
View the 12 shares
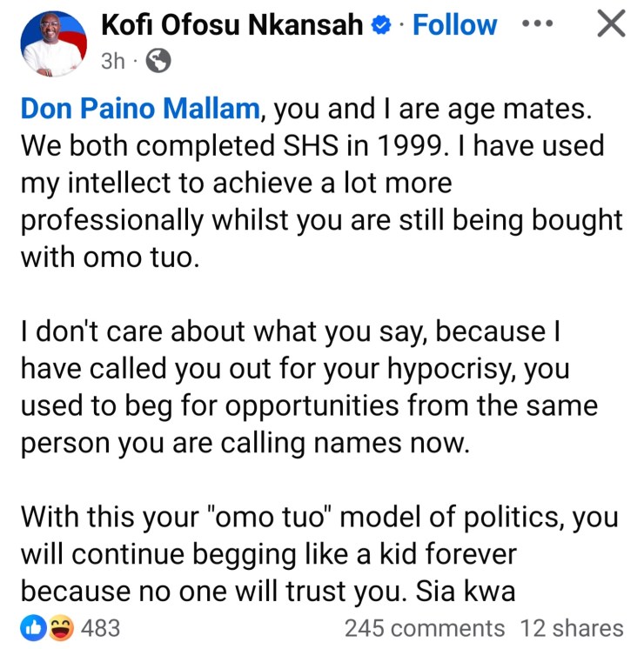[571, 627]
